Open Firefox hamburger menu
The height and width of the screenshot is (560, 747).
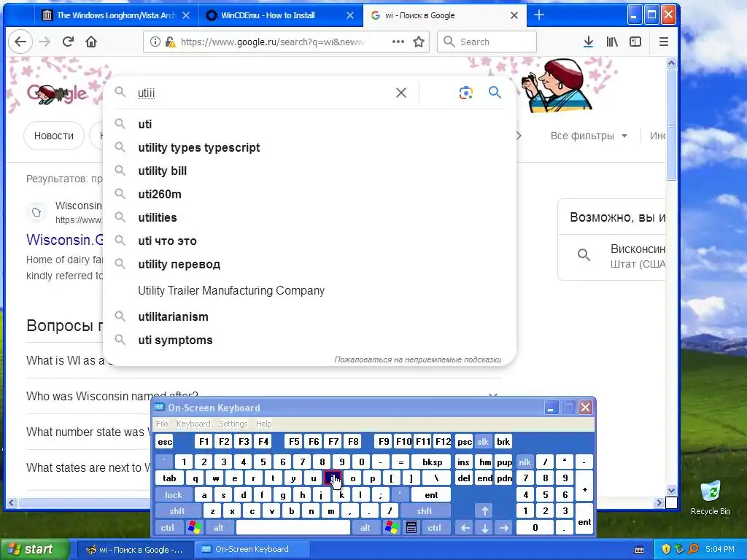pyautogui.click(x=664, y=42)
